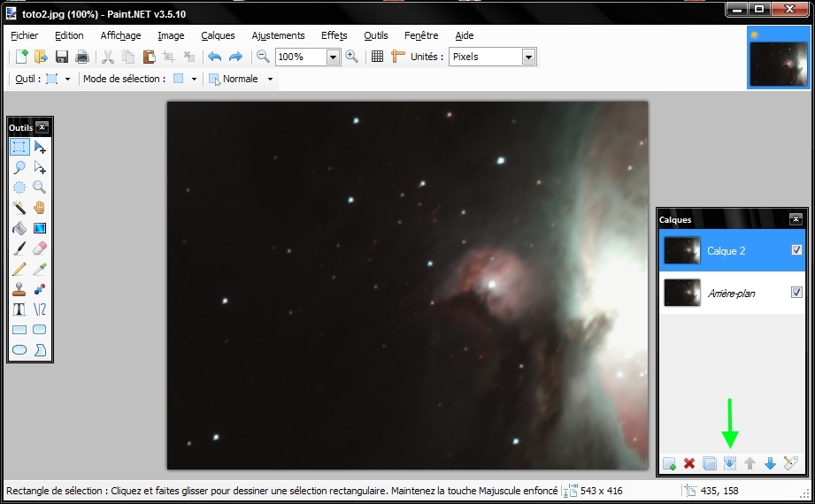This screenshot has height=504, width=815.
Task: Open the Affichage menu
Action: pos(120,35)
